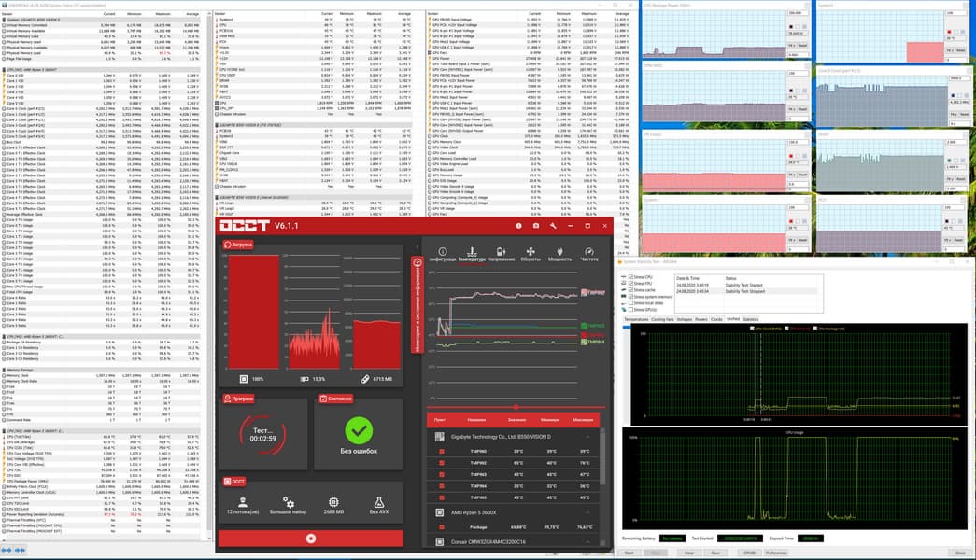
Task: Toggle Stress cache checkbox in AIDA64
Action: click(630, 290)
